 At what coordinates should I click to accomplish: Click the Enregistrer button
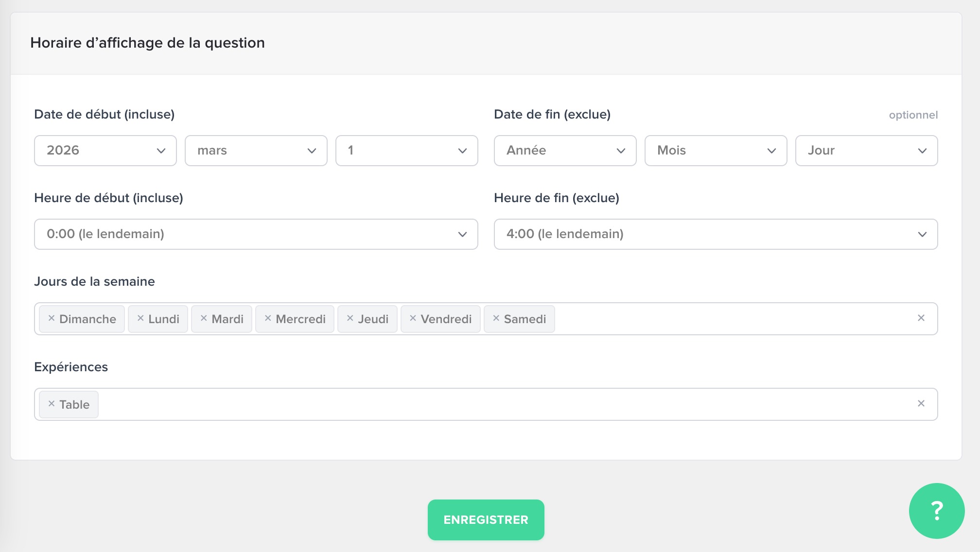click(x=486, y=520)
